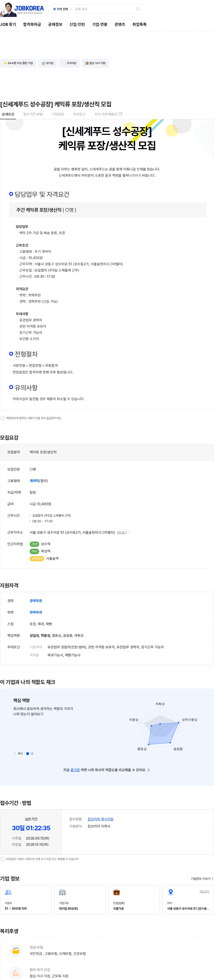The height and width of the screenshot is (980, 214).
Task: Click the 잡코리아 즉시지원 link
Action: point(101,819)
